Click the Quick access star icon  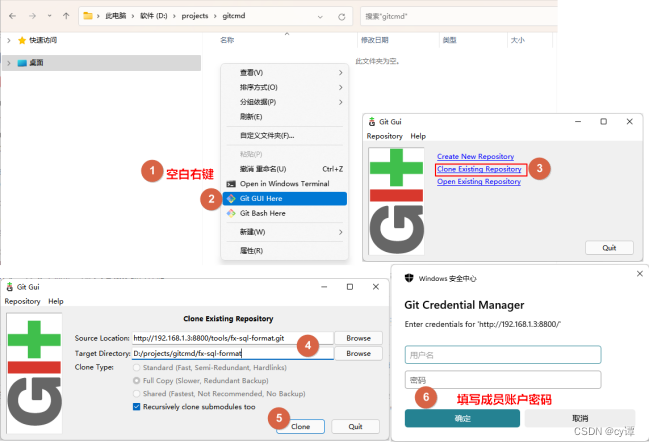pos(22,40)
